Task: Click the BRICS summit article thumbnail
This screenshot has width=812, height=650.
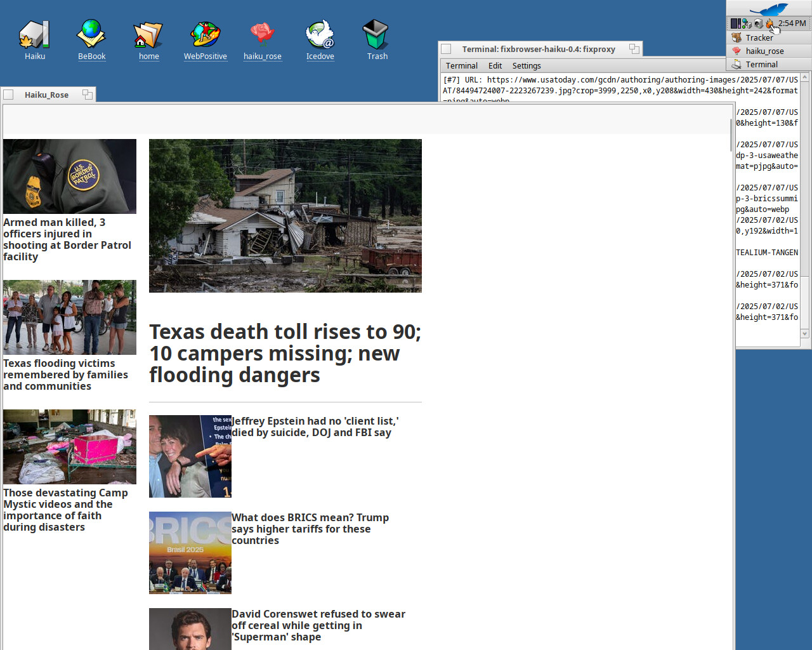Action: 190,553
